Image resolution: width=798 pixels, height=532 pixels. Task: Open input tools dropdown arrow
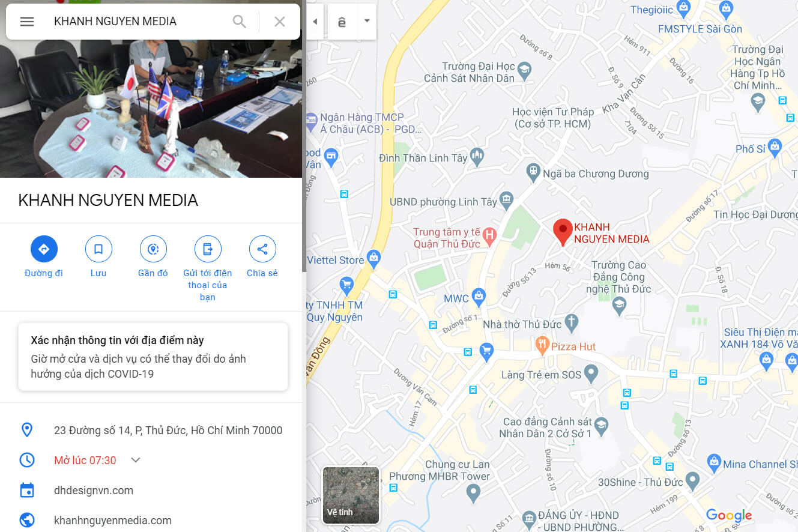(367, 21)
